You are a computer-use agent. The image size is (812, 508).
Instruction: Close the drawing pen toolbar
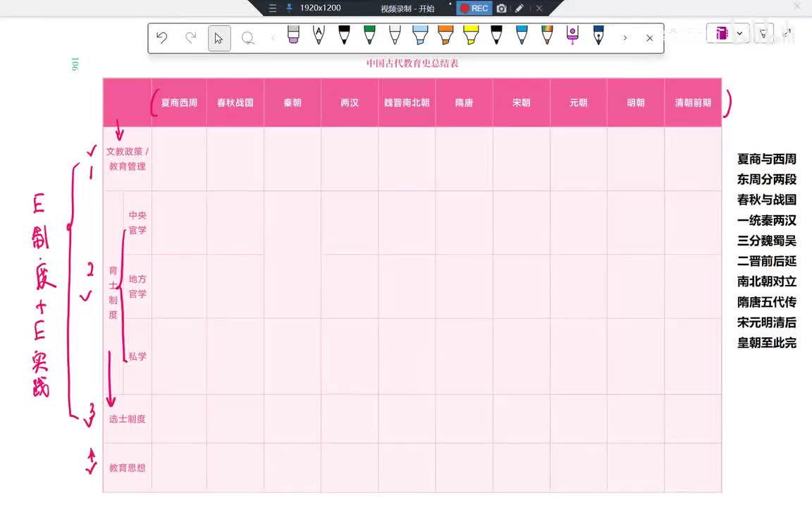[x=649, y=38]
